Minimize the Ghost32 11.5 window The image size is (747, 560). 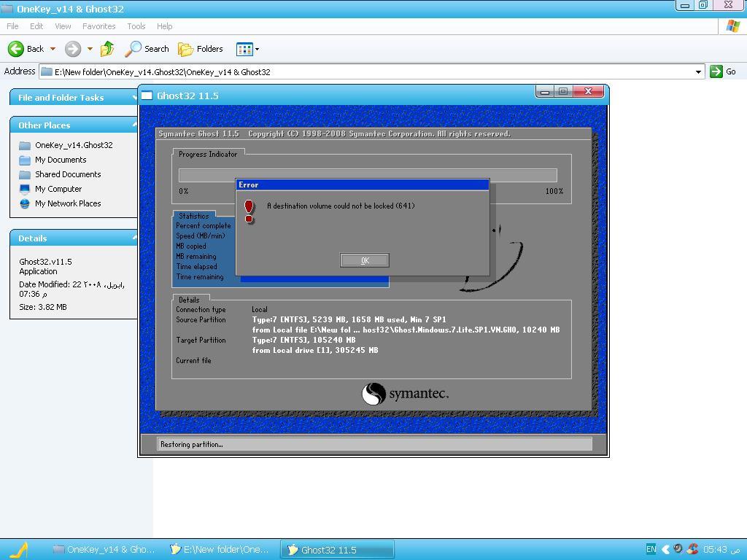coord(544,91)
